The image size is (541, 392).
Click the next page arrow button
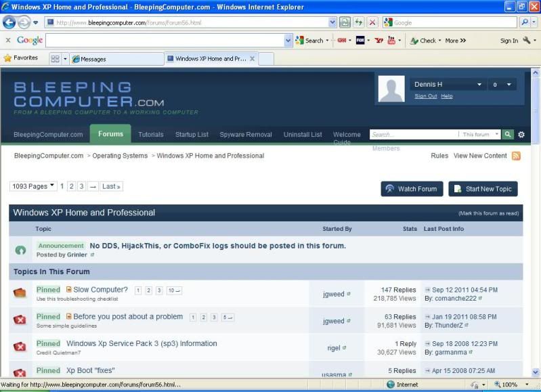93,186
